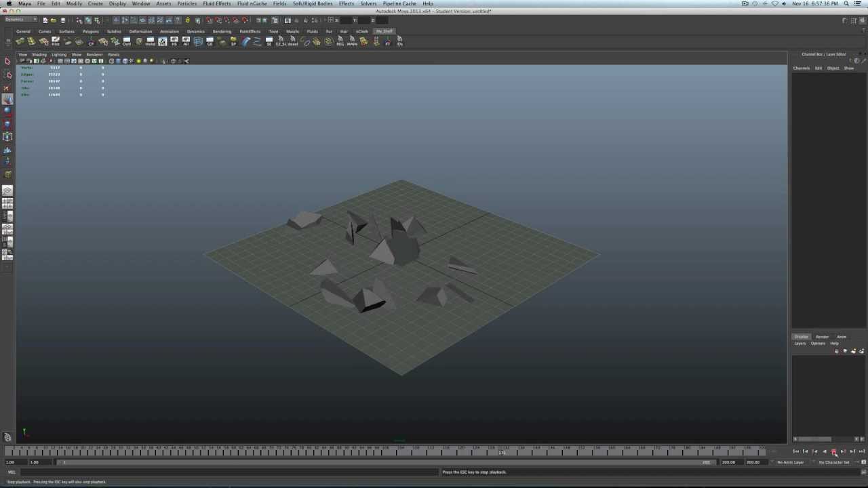Image resolution: width=868 pixels, height=488 pixels.
Task: Open the viewport Renderer menu
Action: (94, 54)
